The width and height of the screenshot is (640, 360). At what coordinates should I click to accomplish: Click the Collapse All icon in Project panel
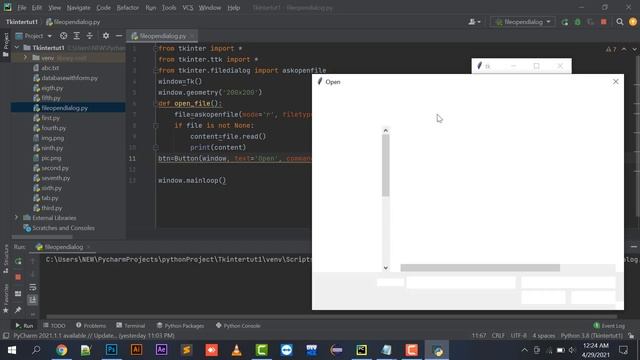click(x=89, y=36)
